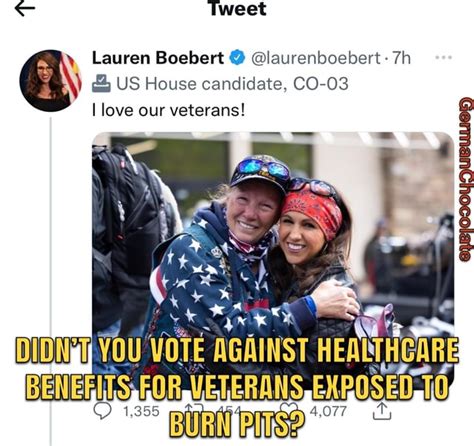
Task: Select the US House candidate, CO-03 label
Action: (x=232, y=83)
